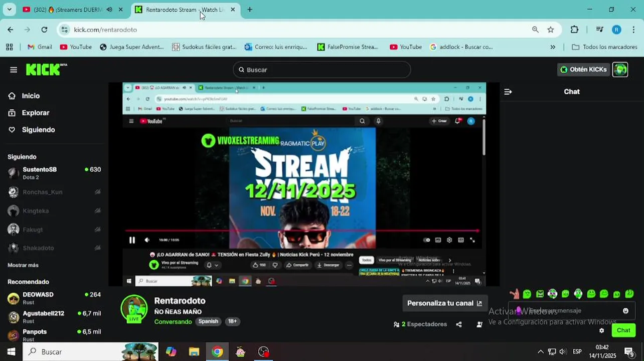Close the Rentarodoto Stream tab
Viewport: 644px width, 361px height.
point(233,10)
